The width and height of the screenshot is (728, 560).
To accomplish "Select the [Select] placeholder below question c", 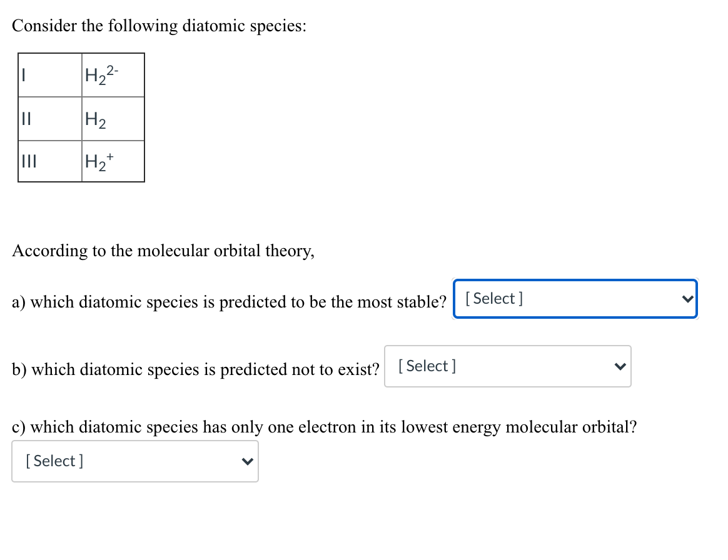I will tap(54, 461).
